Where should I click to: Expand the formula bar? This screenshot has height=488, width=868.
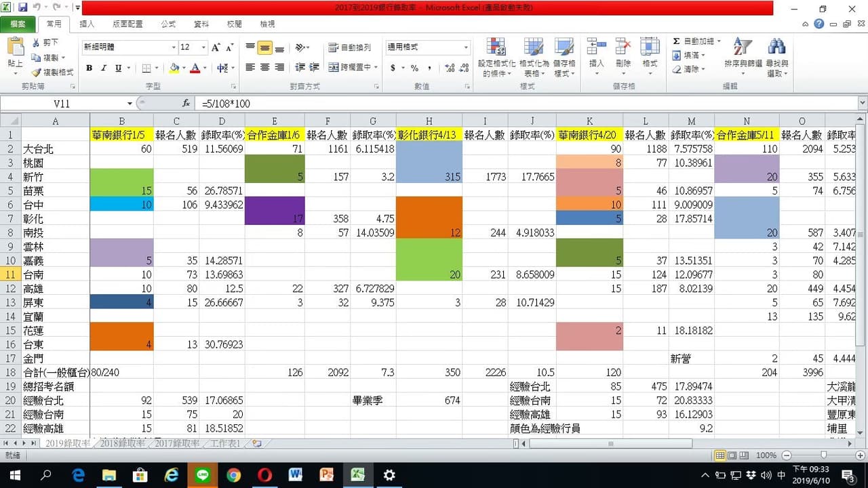(863, 104)
